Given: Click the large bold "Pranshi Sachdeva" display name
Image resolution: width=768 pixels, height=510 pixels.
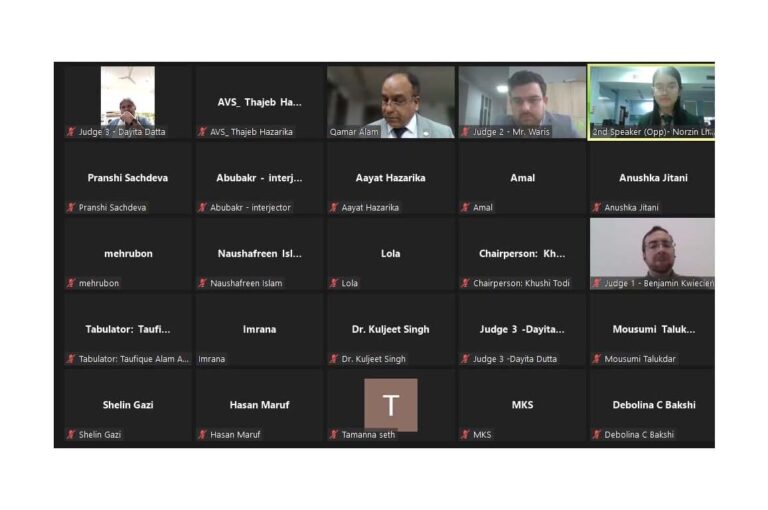Looking at the screenshot, I should (x=128, y=178).
